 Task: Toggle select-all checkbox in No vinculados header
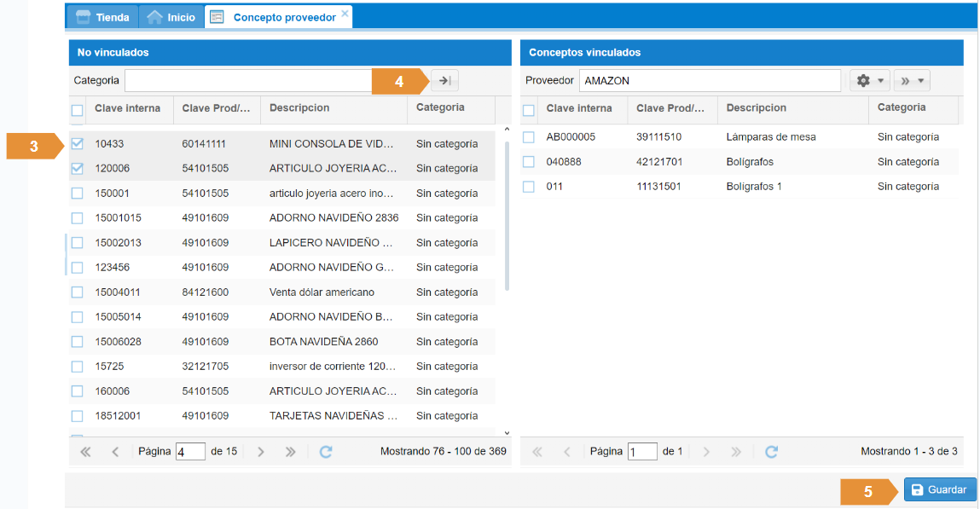point(78,110)
